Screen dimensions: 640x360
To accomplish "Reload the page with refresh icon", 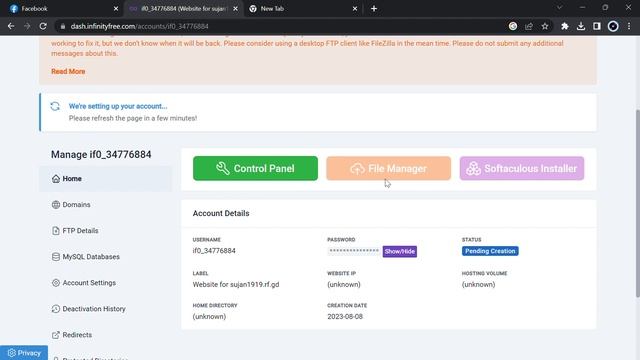I will pyautogui.click(x=43, y=26).
